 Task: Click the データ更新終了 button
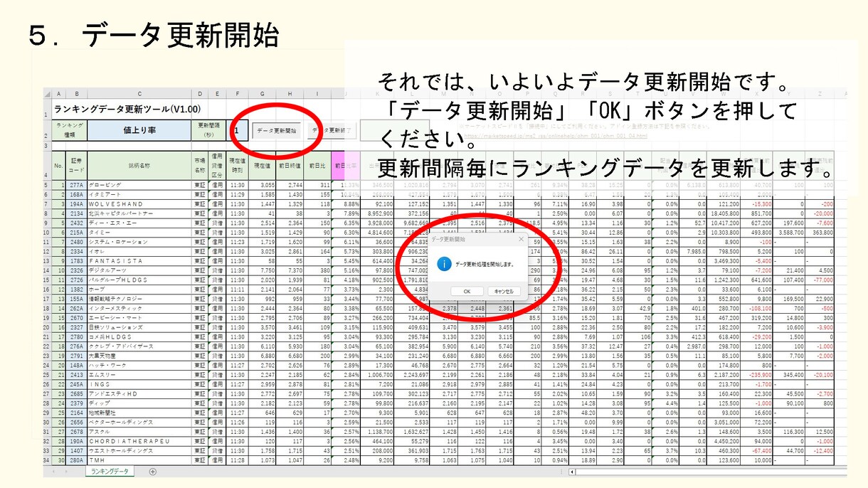[x=332, y=131]
